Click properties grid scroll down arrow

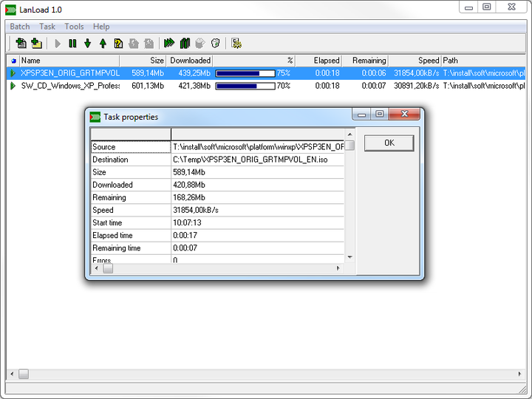click(x=349, y=257)
